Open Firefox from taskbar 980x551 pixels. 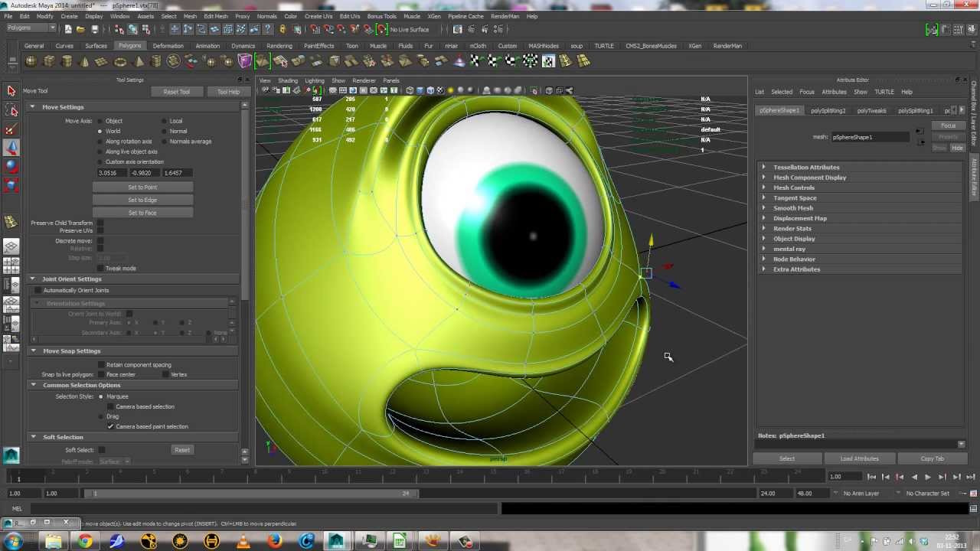click(275, 541)
